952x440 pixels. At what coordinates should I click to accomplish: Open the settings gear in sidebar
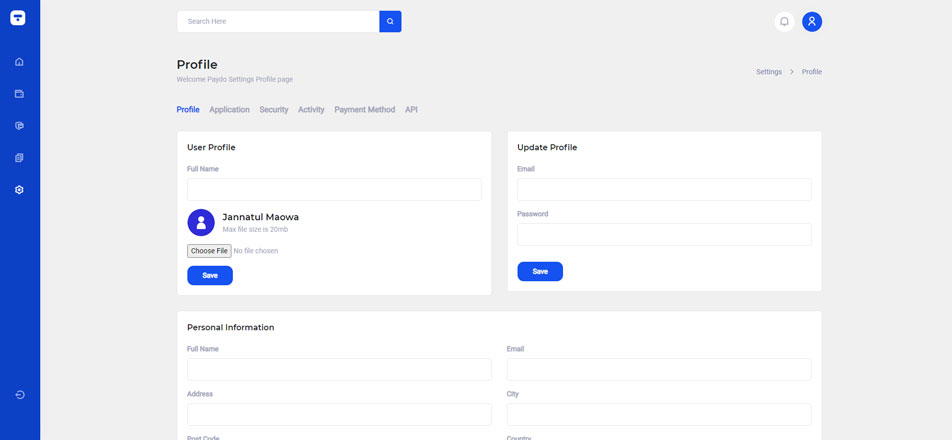pos(19,190)
